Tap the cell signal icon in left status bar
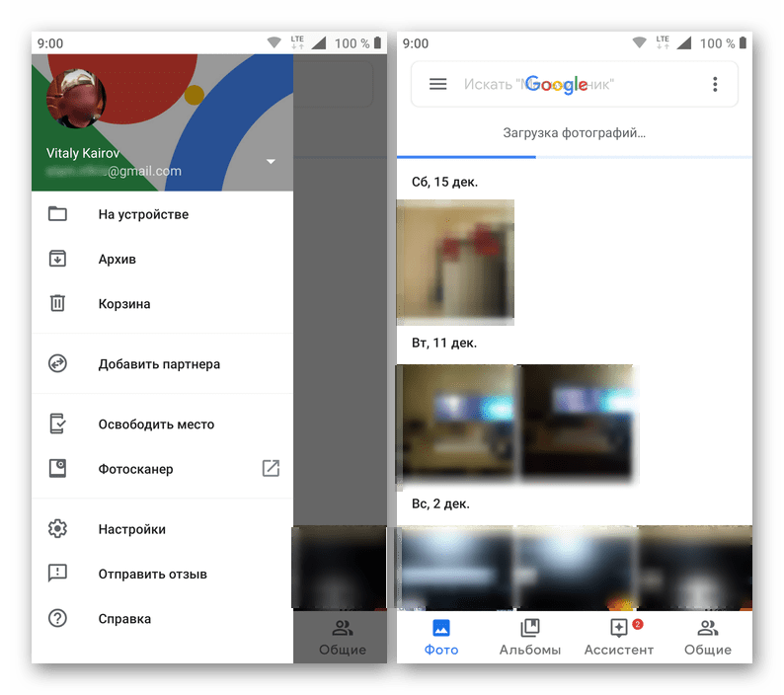This screenshot has width=784, height=695. tap(319, 42)
